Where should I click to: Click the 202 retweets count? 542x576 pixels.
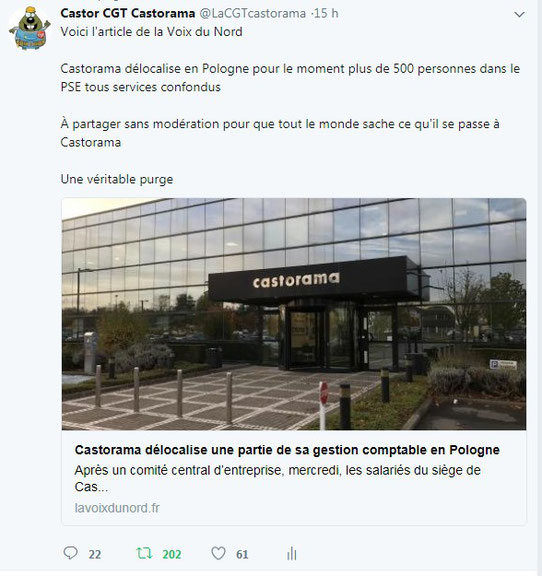172,554
